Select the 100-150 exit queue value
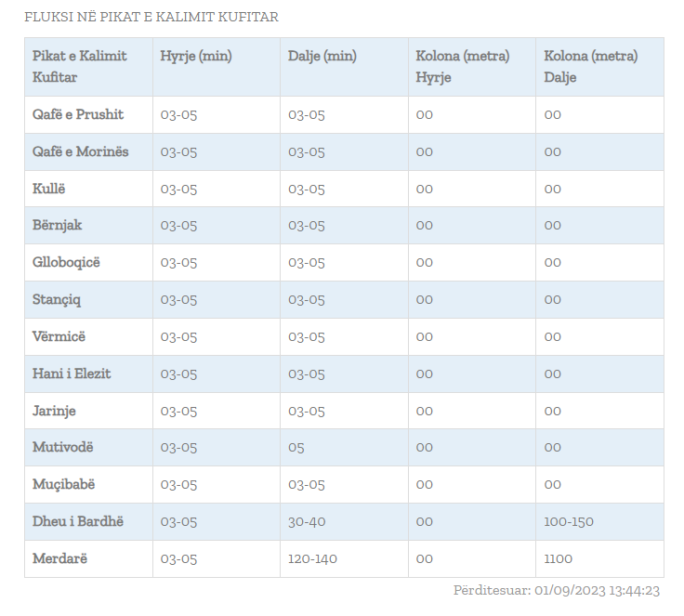The image size is (684, 616). (x=569, y=521)
